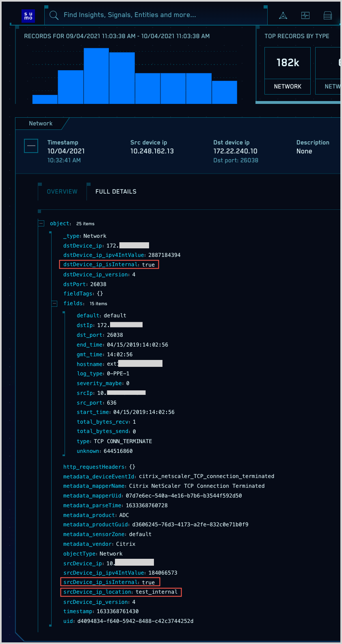Collapse the 'fields' 15 items tree node
This screenshot has width=342, height=644.
click(54, 304)
